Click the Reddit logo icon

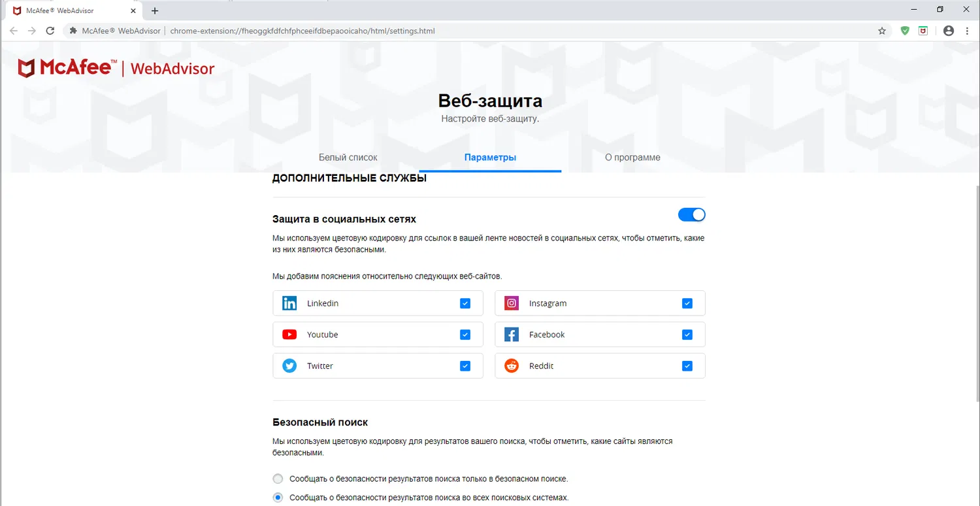[512, 366]
